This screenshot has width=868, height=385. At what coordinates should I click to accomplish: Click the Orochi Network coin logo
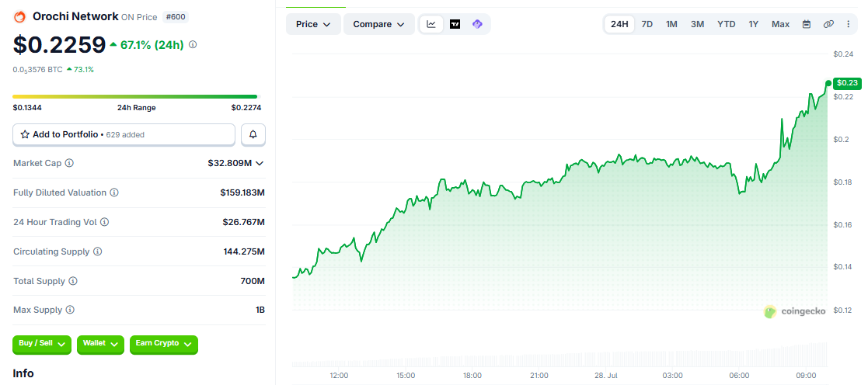20,16
